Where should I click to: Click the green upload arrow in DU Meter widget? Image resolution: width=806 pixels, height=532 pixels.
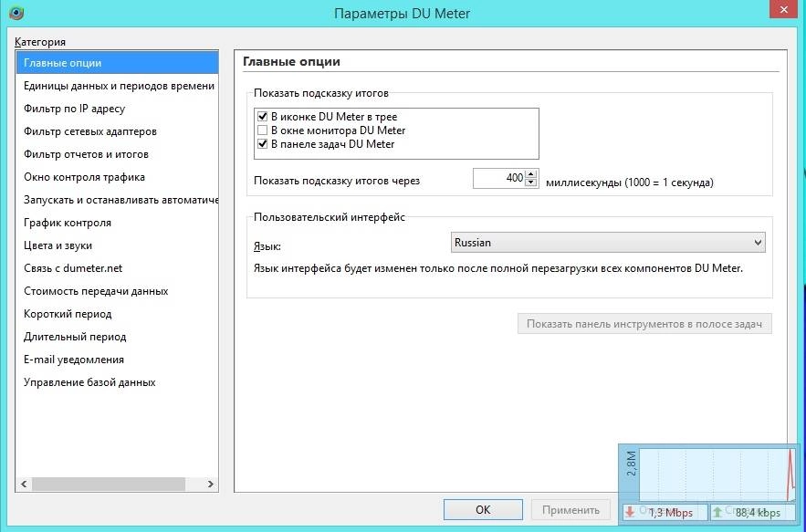point(717,512)
